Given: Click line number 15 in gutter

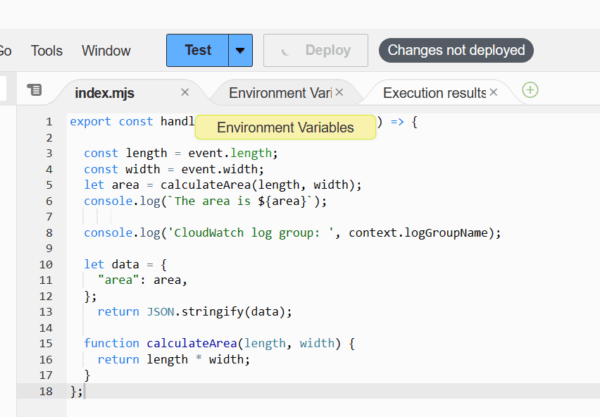Looking at the screenshot, I should tap(46, 343).
